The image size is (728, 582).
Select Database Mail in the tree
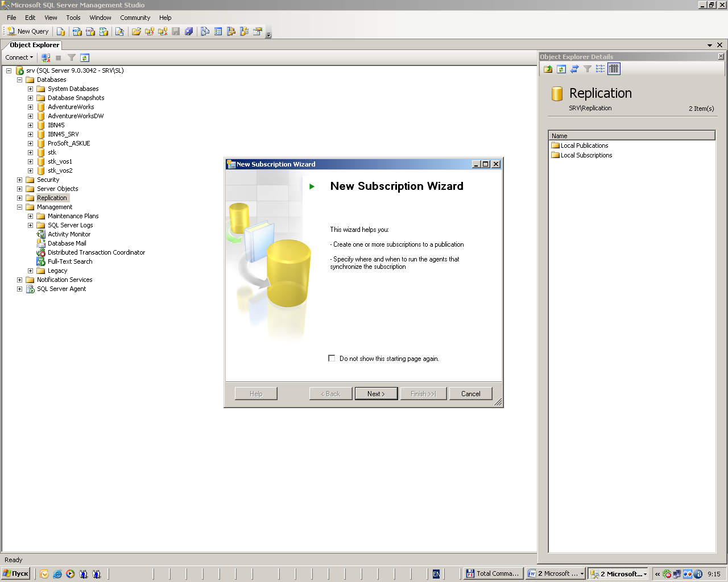coord(67,243)
